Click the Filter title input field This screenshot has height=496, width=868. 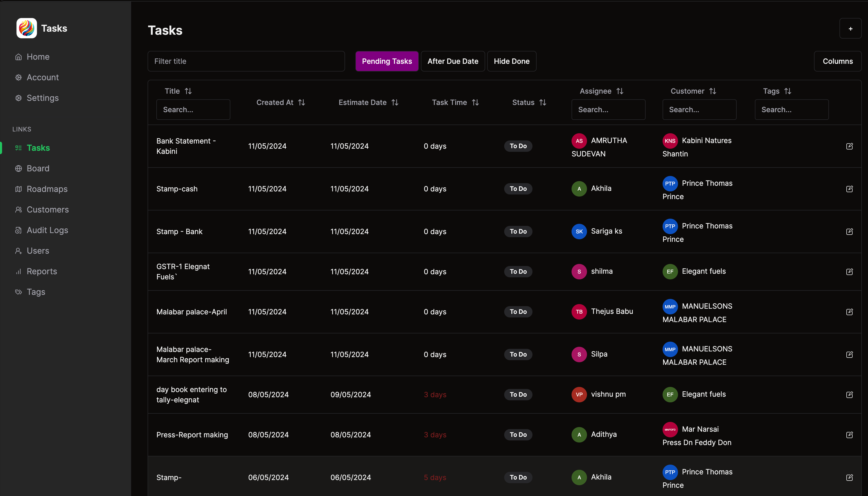coord(246,61)
